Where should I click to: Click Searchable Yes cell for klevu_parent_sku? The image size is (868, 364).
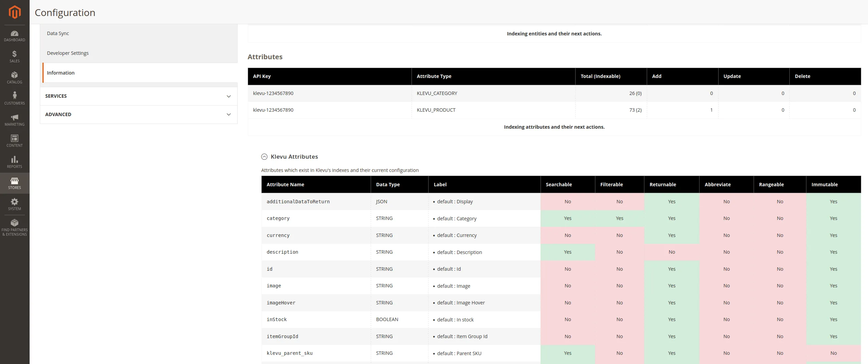pyautogui.click(x=568, y=353)
